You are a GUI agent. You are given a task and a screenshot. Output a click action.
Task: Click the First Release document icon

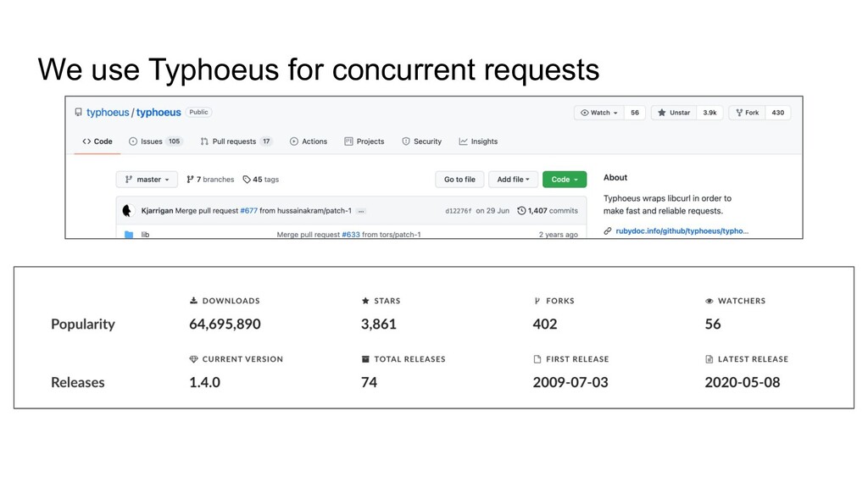(x=537, y=359)
